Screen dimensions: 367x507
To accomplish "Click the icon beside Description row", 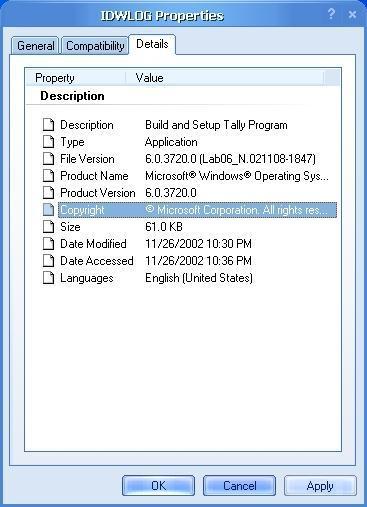I will pos(49,125).
